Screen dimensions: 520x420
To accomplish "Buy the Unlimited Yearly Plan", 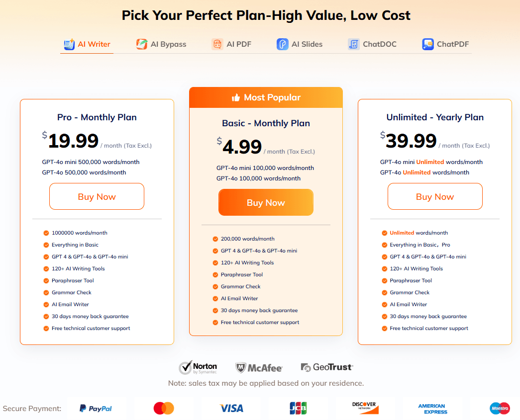I will pos(435,196).
